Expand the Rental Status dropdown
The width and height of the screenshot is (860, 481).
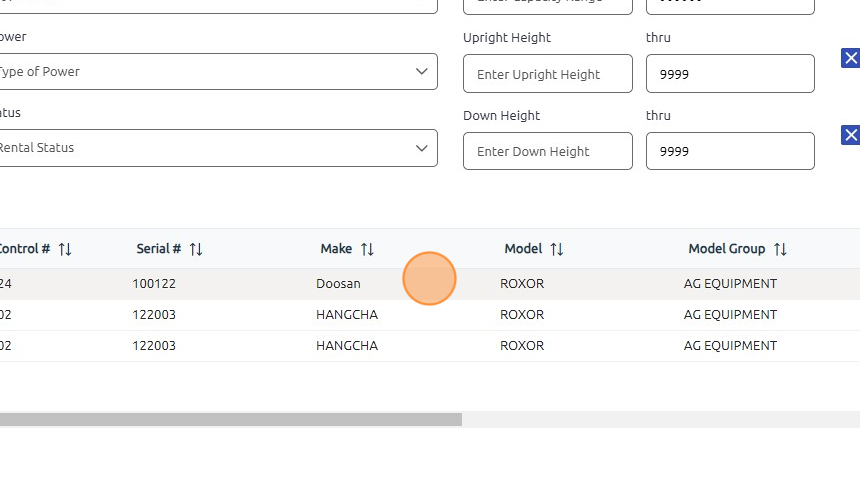click(215, 148)
